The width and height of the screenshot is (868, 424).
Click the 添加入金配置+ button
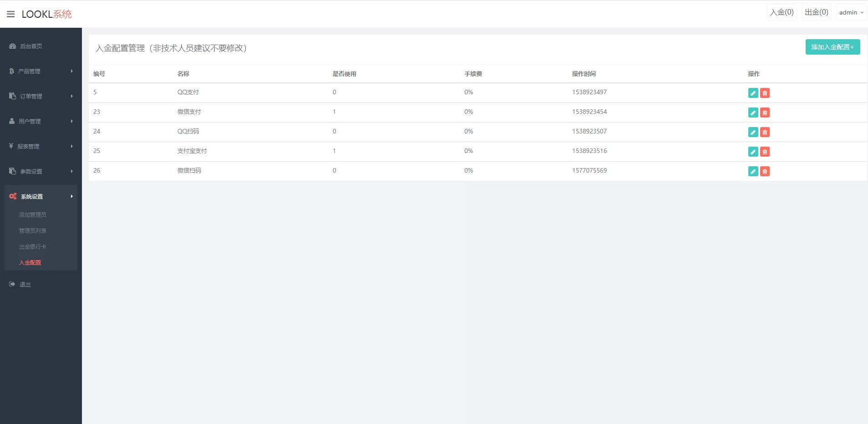click(x=832, y=47)
